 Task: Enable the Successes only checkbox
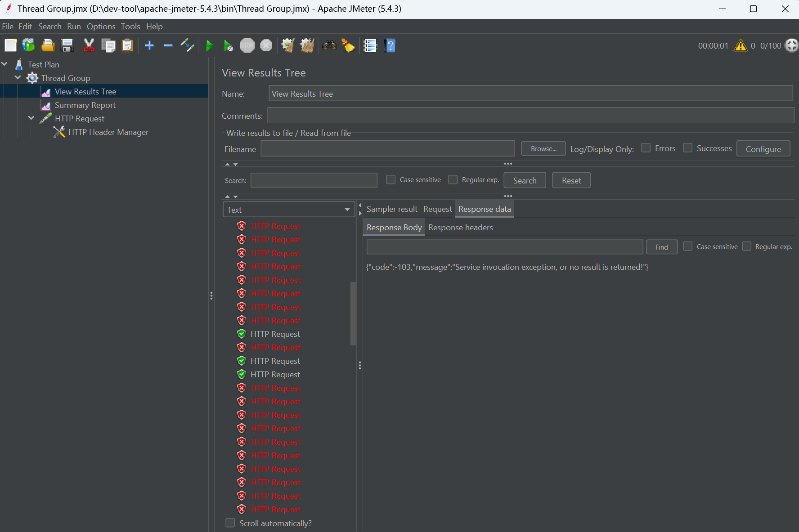tap(688, 148)
